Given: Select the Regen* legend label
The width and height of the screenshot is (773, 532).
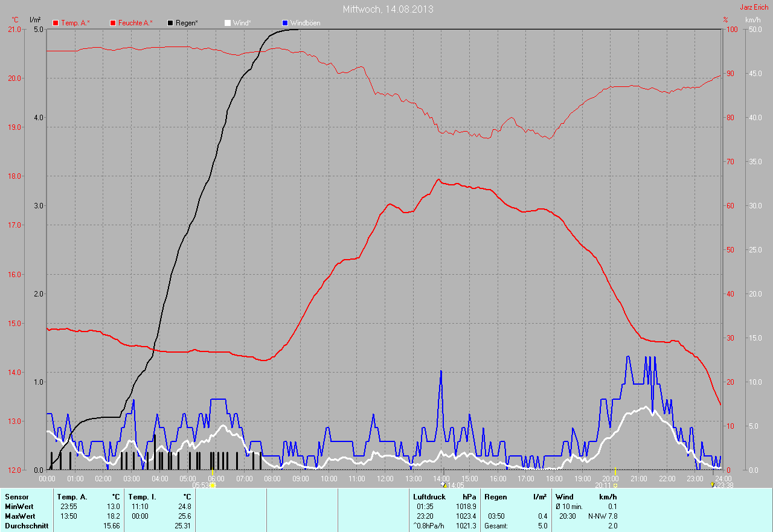Looking at the screenshot, I should click(187, 23).
